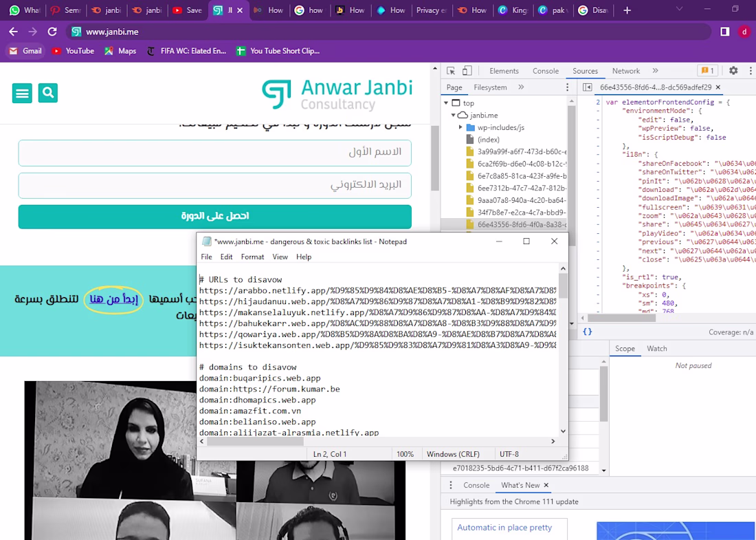This screenshot has width=756, height=540.
Task: Click the 'Automatic in place pretty' link
Action: pyautogui.click(x=504, y=528)
